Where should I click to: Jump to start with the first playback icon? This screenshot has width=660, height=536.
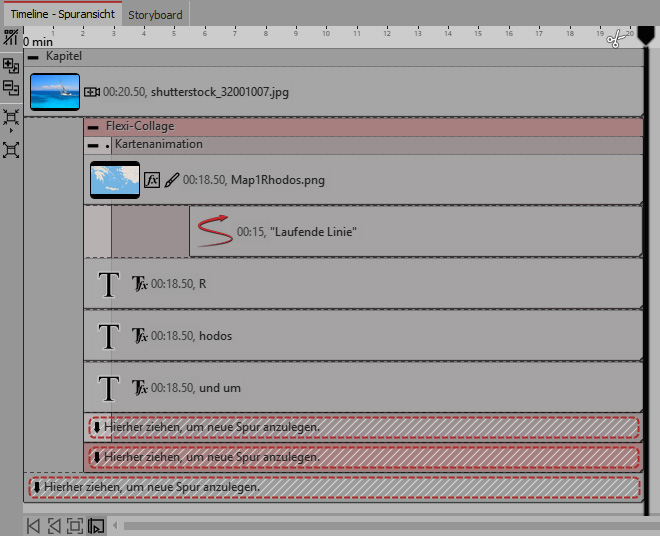coord(33,526)
